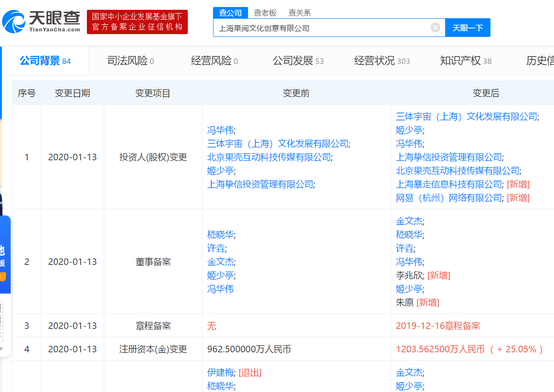Screen dimensions: 554x392
Task: Switch to the 查公司 search tab
Action: coord(230,13)
